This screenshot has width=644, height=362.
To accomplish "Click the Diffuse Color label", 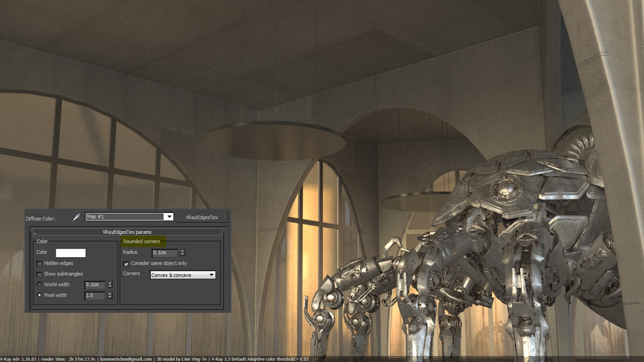I will [40, 218].
